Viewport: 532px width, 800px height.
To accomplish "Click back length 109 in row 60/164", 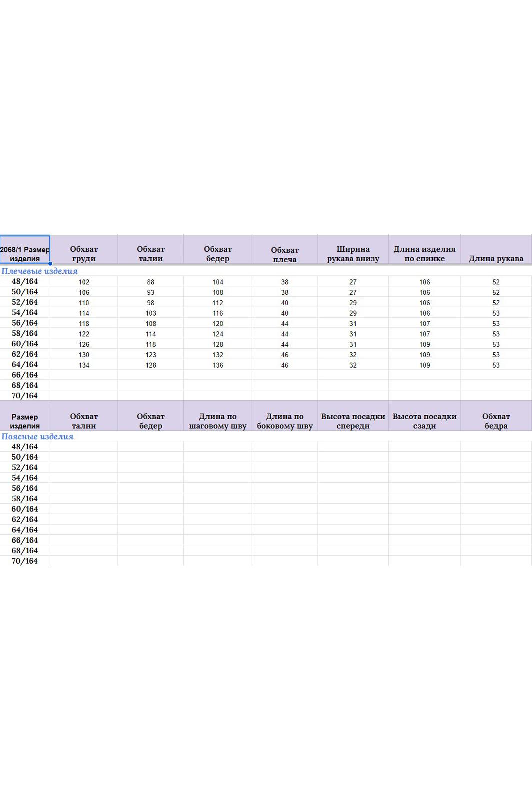I will point(425,345).
